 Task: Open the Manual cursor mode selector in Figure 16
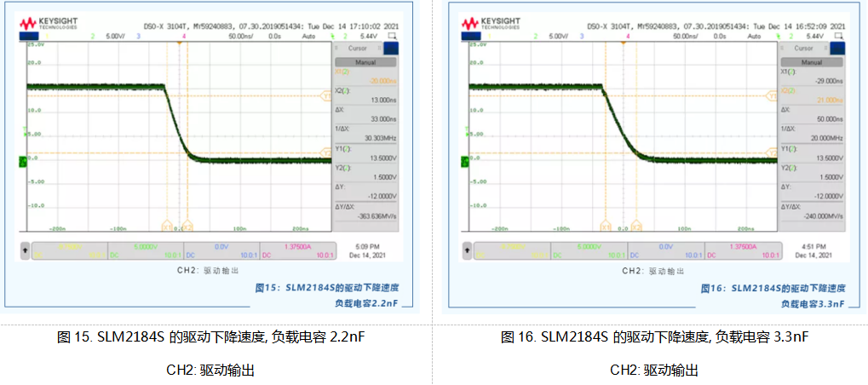[812, 62]
